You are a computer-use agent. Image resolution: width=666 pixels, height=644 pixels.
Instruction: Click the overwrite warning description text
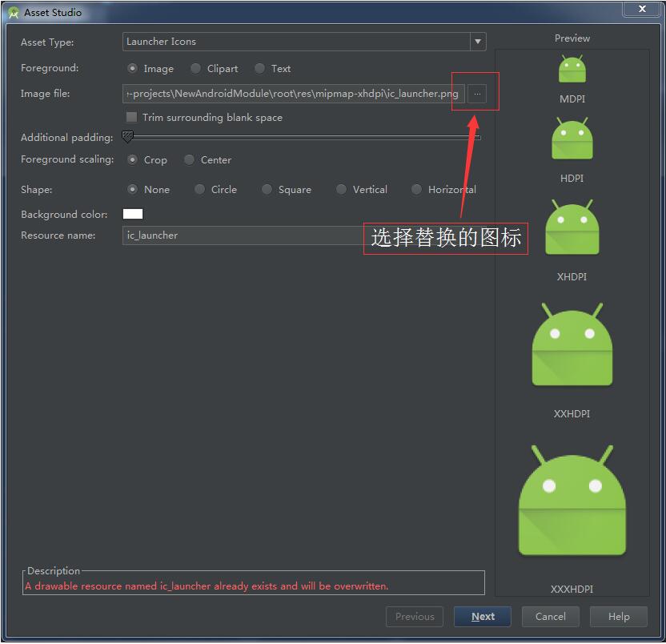(x=207, y=586)
